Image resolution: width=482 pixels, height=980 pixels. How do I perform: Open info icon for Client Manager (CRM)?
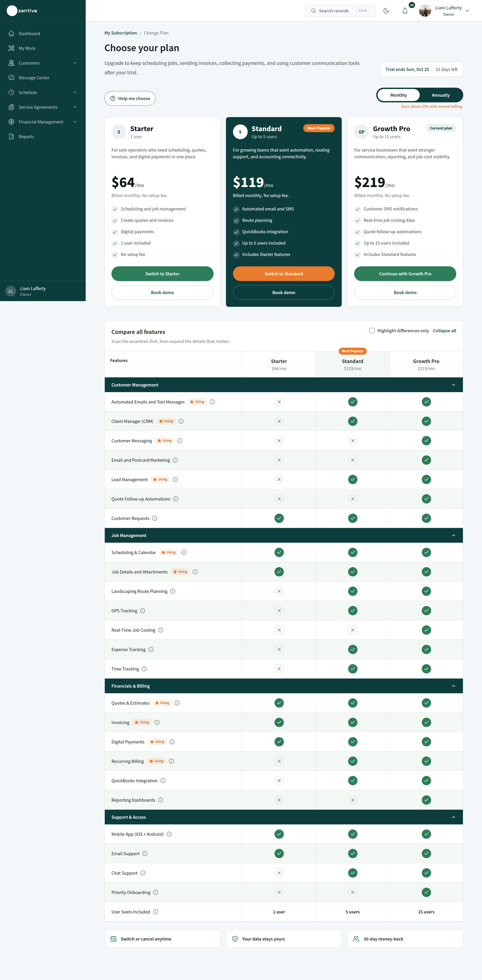pyautogui.click(x=181, y=421)
